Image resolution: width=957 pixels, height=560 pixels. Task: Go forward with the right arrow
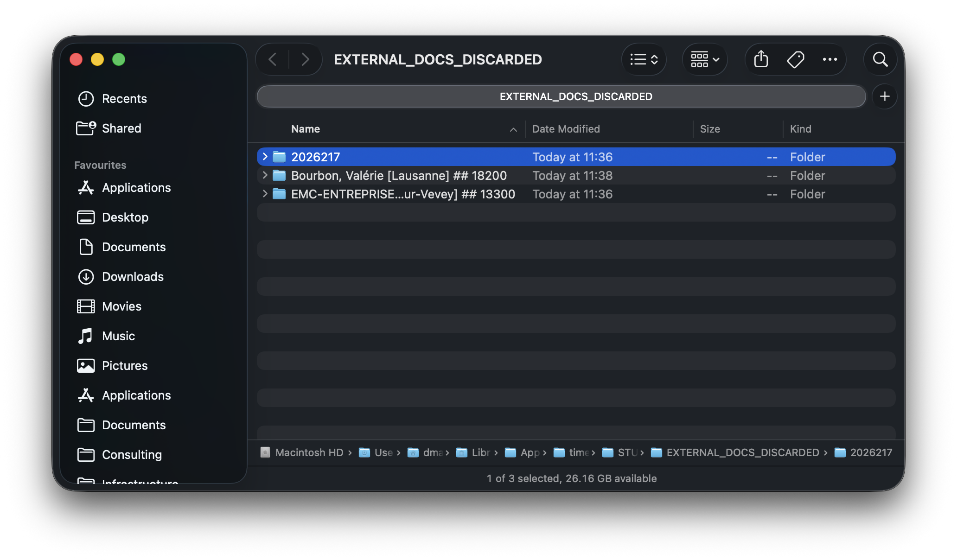pos(305,59)
